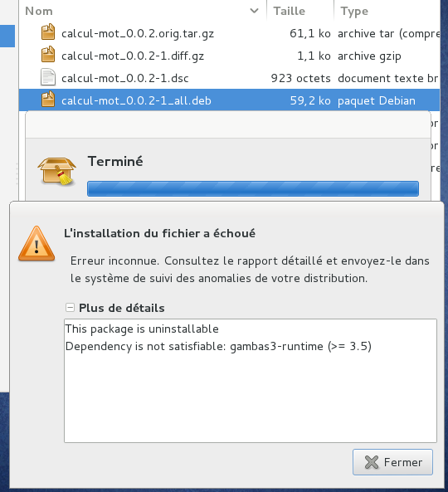Click the L'installation du fichier a échoué heading

159,233
